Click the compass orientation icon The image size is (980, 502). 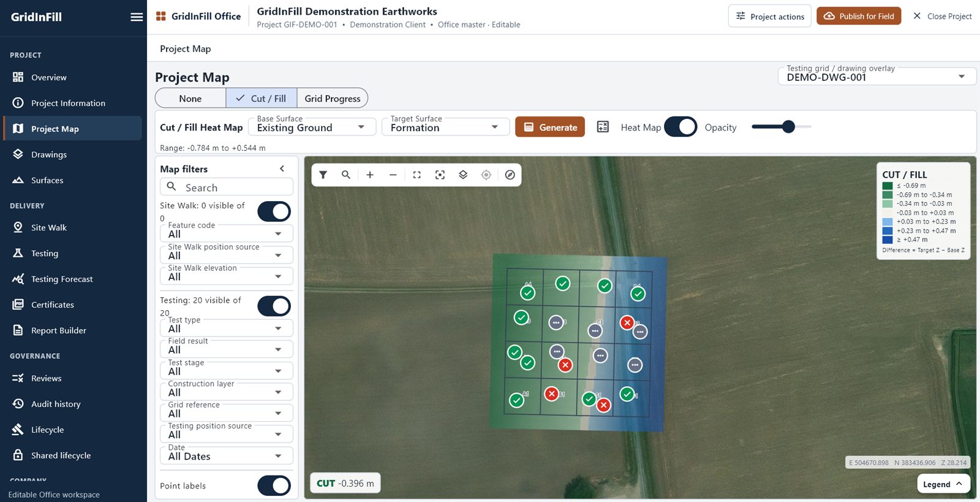510,175
